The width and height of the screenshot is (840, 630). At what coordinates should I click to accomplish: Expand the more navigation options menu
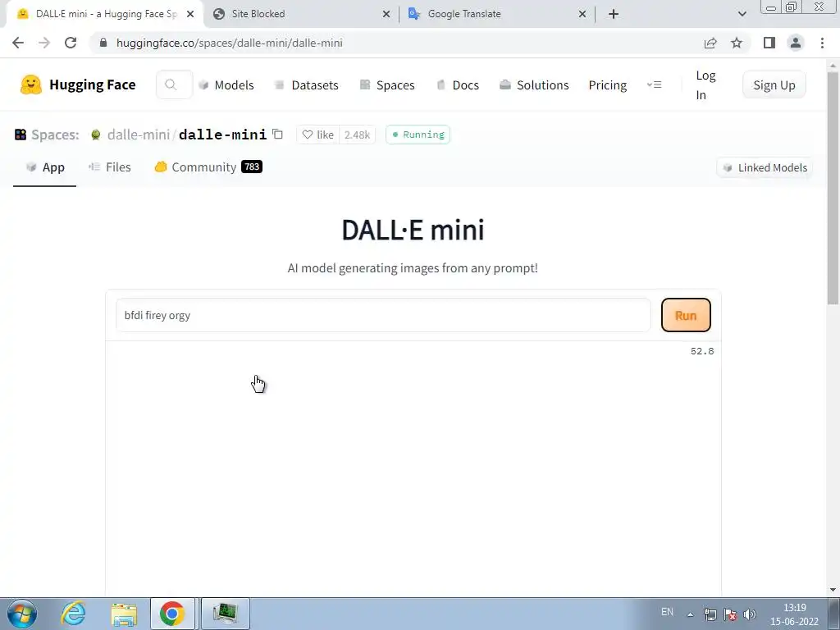pyautogui.click(x=654, y=84)
